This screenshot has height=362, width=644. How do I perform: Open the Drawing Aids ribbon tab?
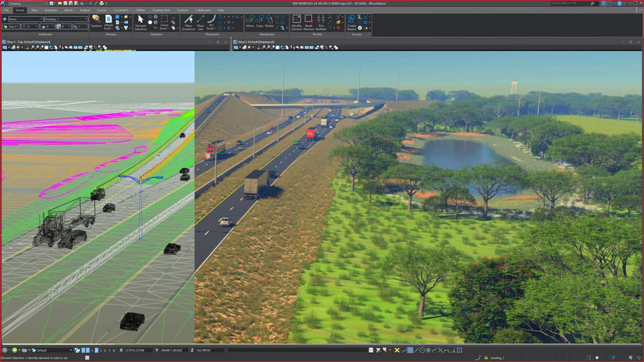pyautogui.click(x=161, y=10)
